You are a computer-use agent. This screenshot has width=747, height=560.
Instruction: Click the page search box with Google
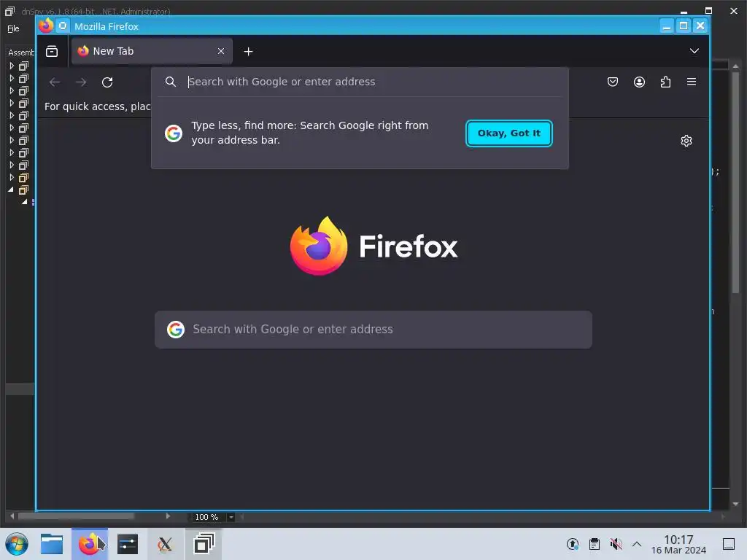(x=373, y=330)
